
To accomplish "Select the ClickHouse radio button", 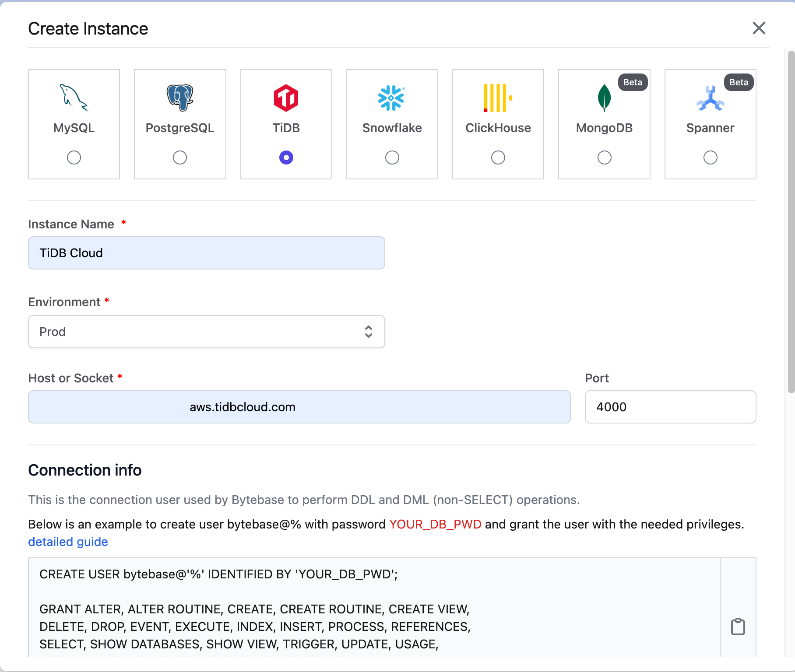I will [x=498, y=157].
